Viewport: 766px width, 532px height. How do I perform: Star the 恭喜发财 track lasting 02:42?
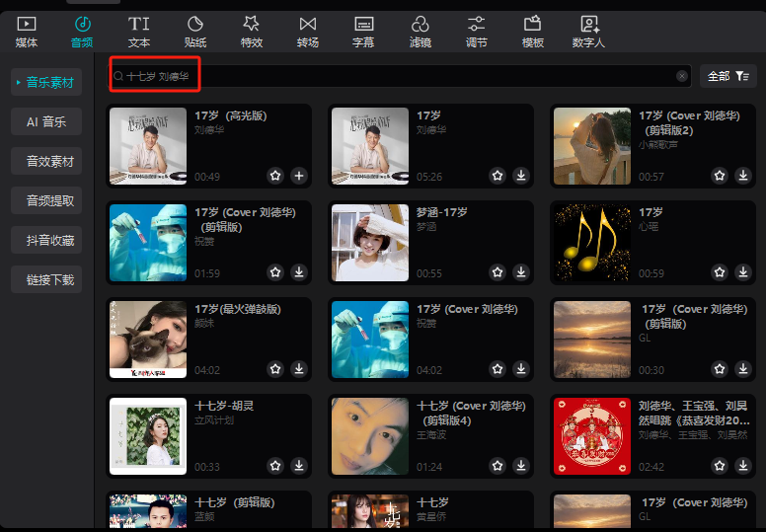coord(720,466)
